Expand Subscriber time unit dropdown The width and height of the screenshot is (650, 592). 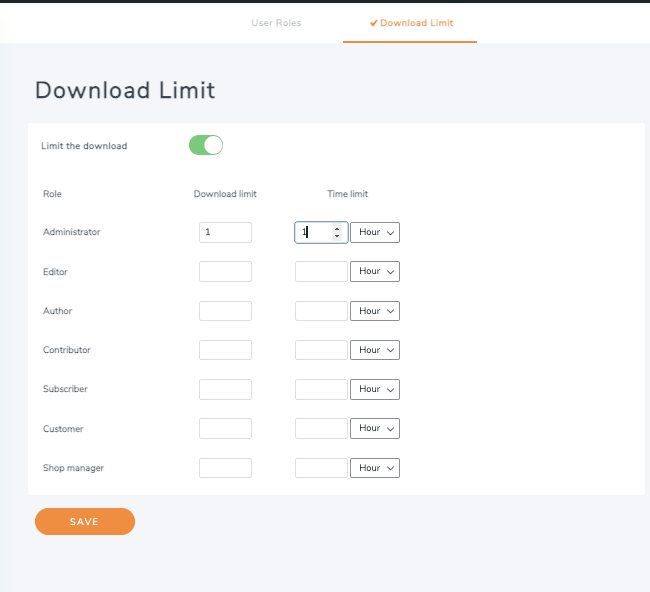[x=375, y=389]
